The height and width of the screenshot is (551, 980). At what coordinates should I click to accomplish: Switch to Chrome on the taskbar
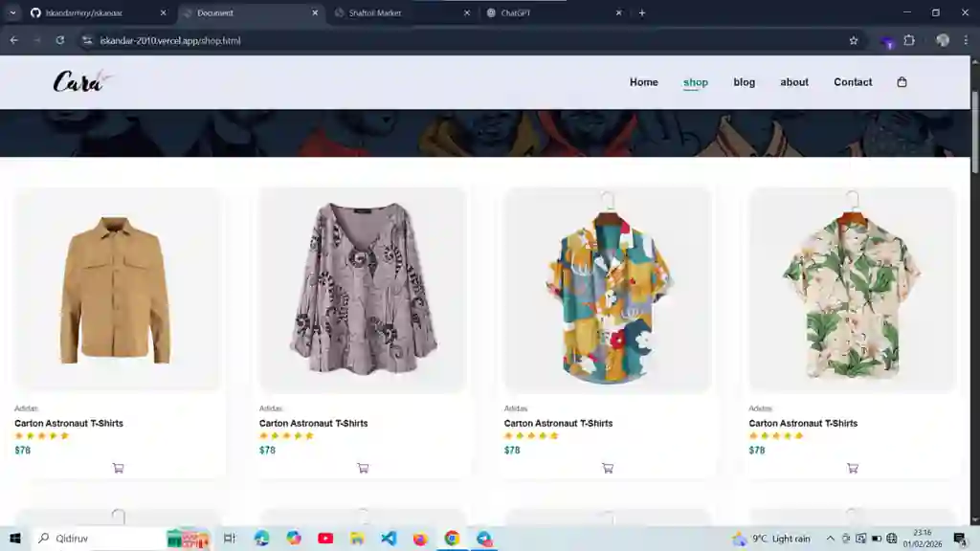tap(452, 538)
